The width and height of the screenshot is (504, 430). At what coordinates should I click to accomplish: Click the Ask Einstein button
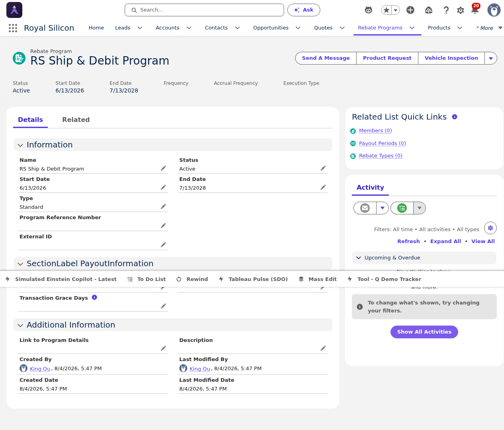coord(304,10)
